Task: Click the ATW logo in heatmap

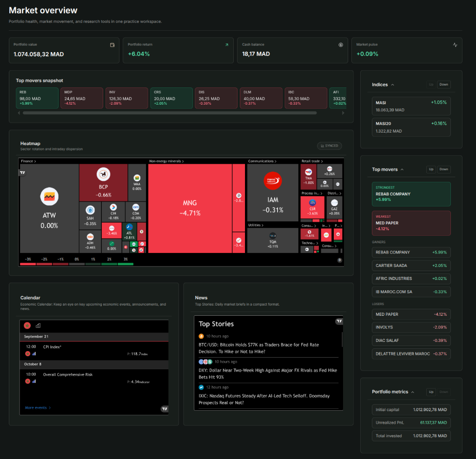Action: click(x=49, y=197)
